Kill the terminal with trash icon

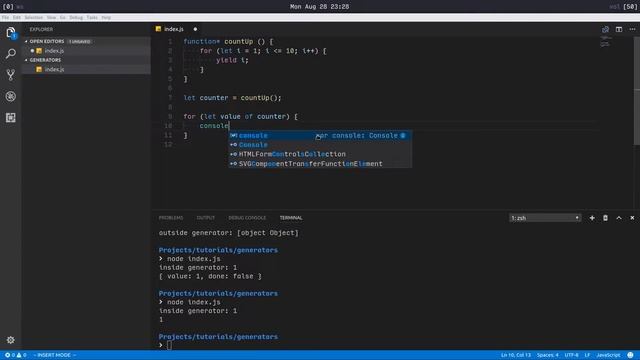pyautogui.click(x=605, y=218)
